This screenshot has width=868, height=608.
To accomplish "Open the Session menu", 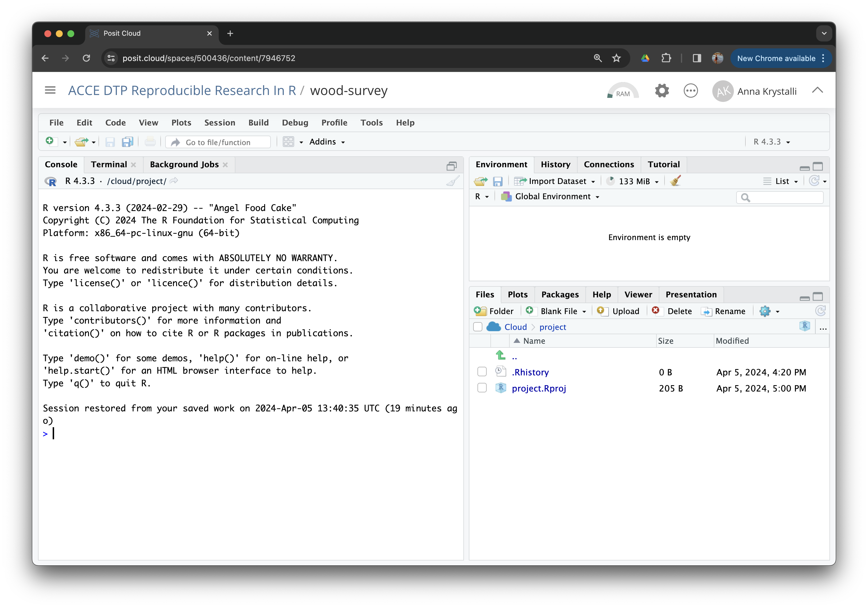I will pyautogui.click(x=220, y=123).
